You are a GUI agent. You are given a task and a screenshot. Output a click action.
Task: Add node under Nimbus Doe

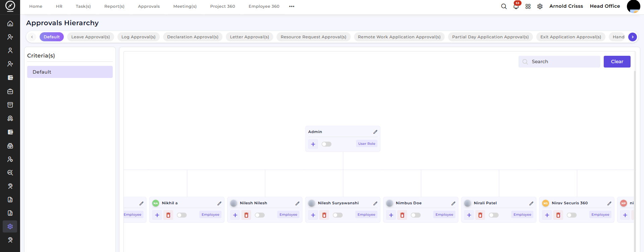click(x=391, y=215)
